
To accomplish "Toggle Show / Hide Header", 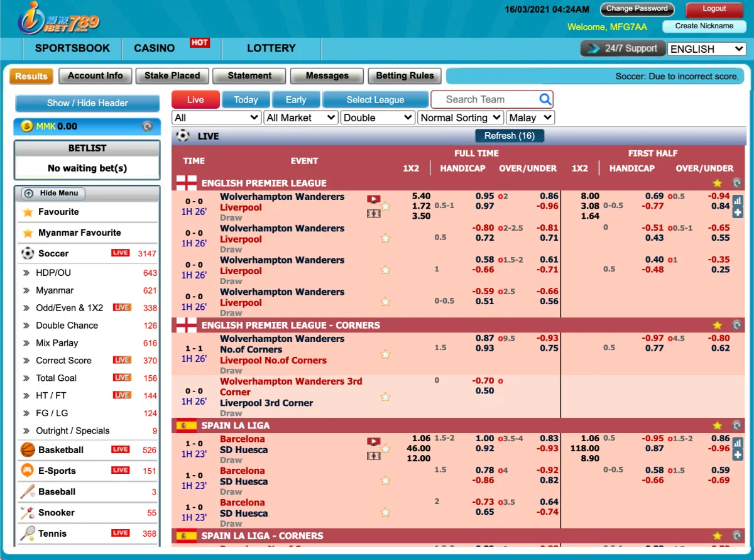I will (x=87, y=103).
